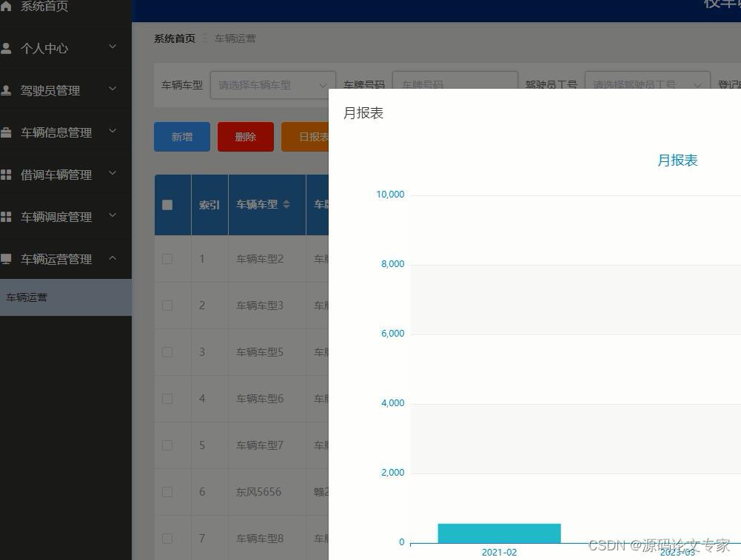741x560 pixels.
Task: Select the person icon for 个人中心
Action: click(x=7, y=47)
